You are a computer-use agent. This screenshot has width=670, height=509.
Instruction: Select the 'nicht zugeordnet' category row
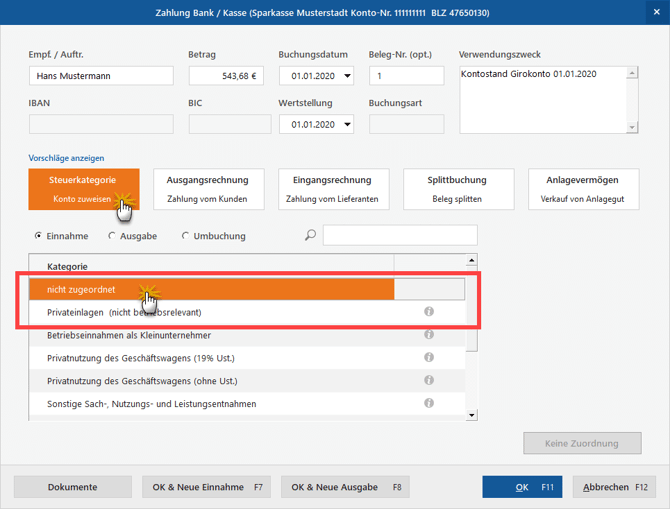(x=210, y=289)
